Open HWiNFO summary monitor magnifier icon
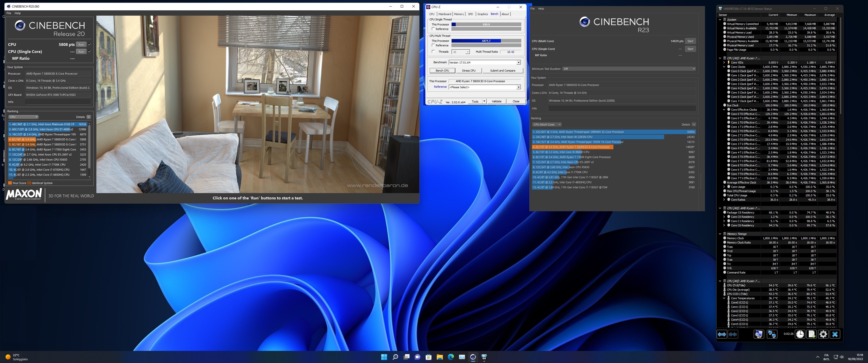This screenshot has width=868, height=363. click(758, 334)
